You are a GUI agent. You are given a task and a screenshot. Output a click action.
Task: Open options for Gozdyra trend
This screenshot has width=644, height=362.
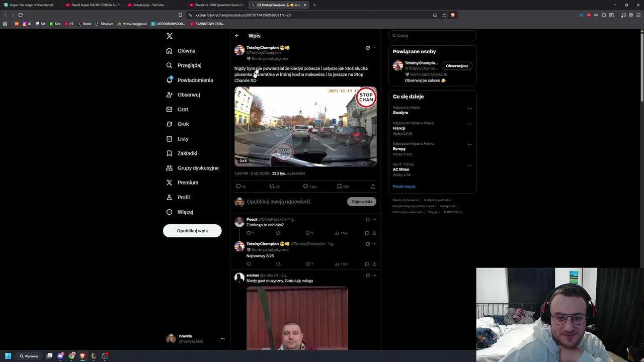[x=470, y=108]
